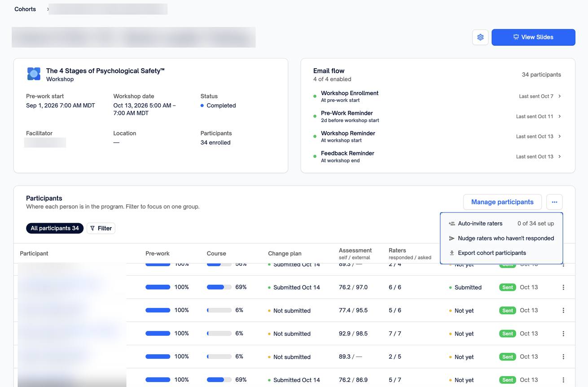
Task: Expand Pre-Work Reminder email chevron
Action: [x=559, y=116]
